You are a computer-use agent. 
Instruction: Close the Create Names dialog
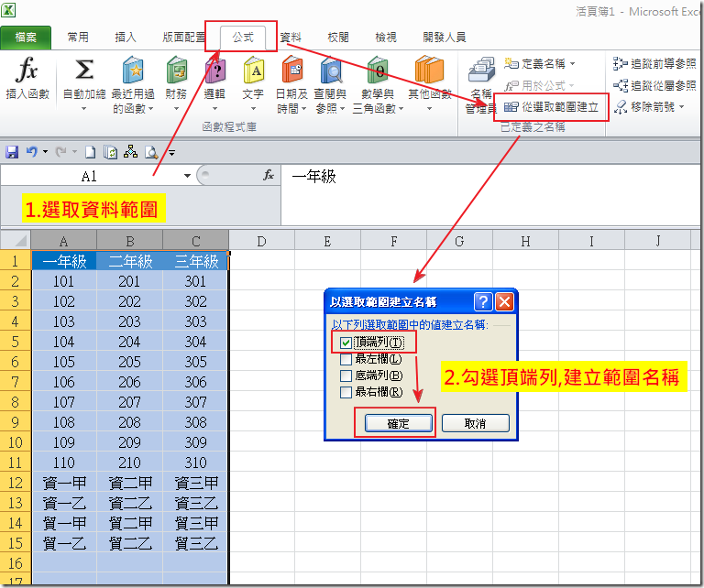[504, 302]
